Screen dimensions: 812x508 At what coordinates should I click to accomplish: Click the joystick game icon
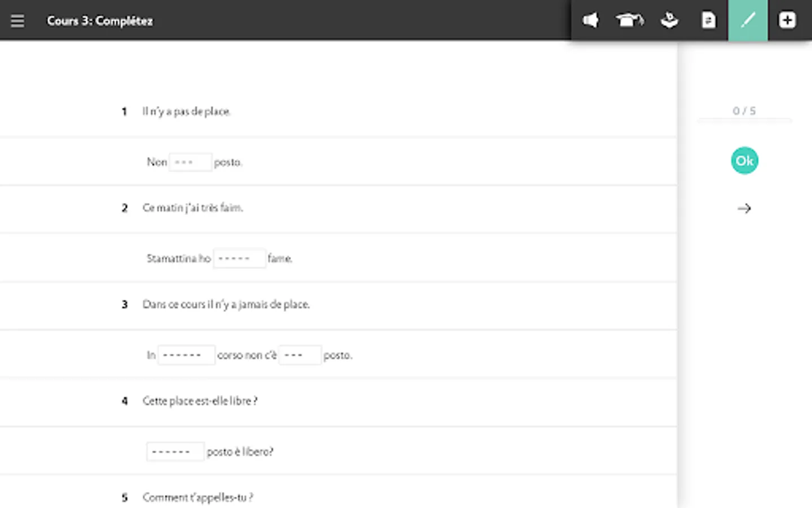pyautogui.click(x=669, y=21)
